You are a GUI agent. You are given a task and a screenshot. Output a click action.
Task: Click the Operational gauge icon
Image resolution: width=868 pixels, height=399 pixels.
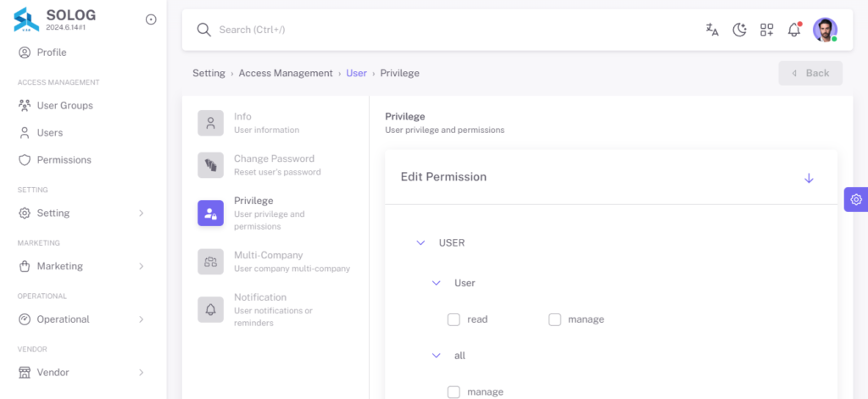coord(25,319)
